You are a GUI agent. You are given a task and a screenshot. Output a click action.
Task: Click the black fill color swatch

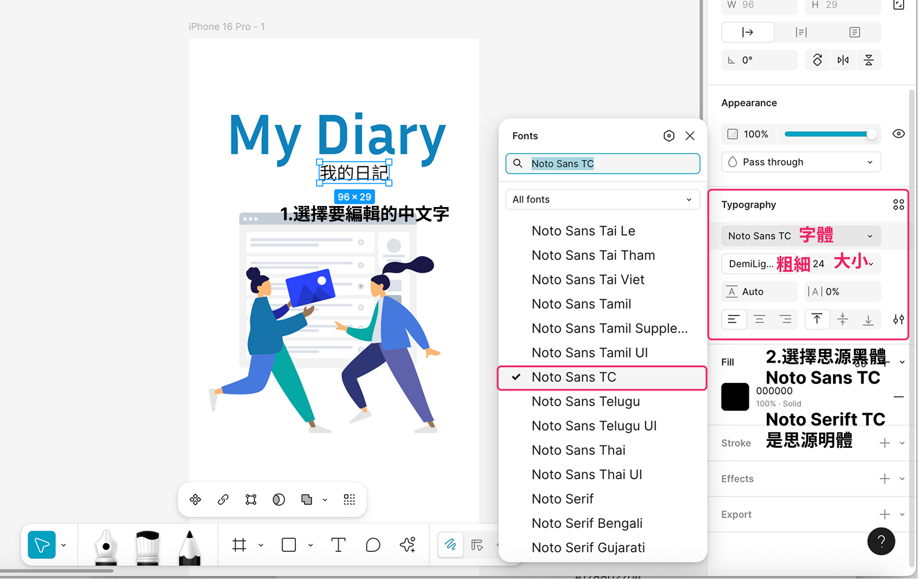(735, 397)
